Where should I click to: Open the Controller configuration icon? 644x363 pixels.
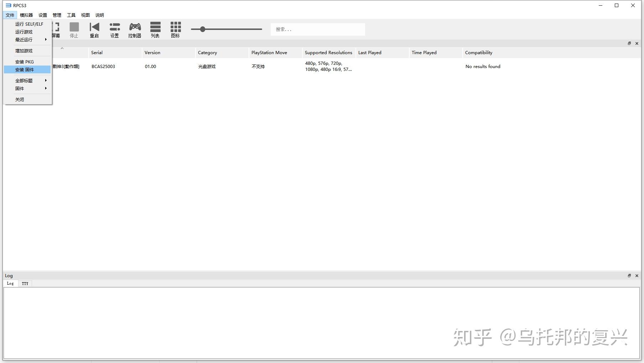[134, 29]
